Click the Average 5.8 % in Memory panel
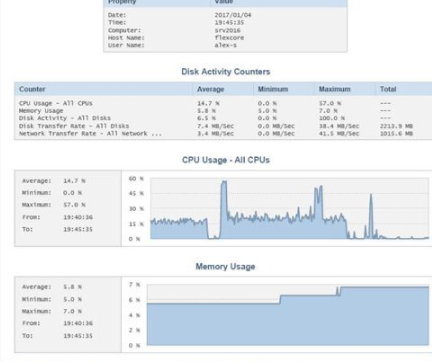Image resolution: width=432 pixels, height=362 pixels. [x=72, y=287]
